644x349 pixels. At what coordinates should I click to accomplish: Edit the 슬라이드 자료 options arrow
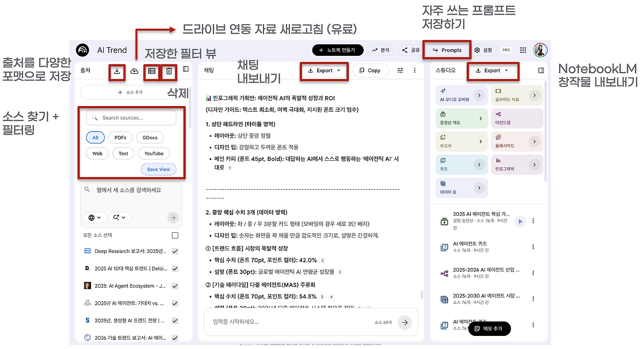click(x=534, y=95)
